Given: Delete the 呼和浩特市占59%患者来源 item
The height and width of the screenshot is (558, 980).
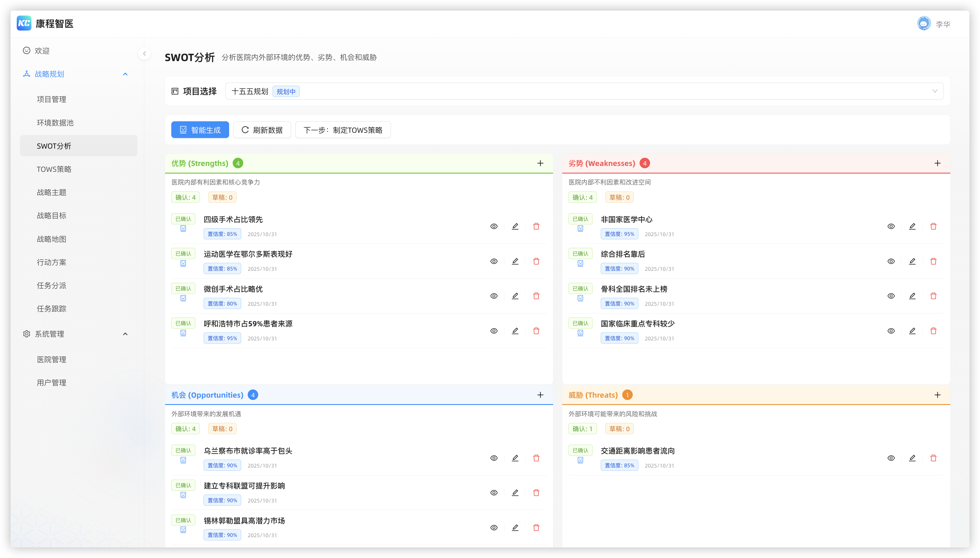Looking at the screenshot, I should coord(536,331).
